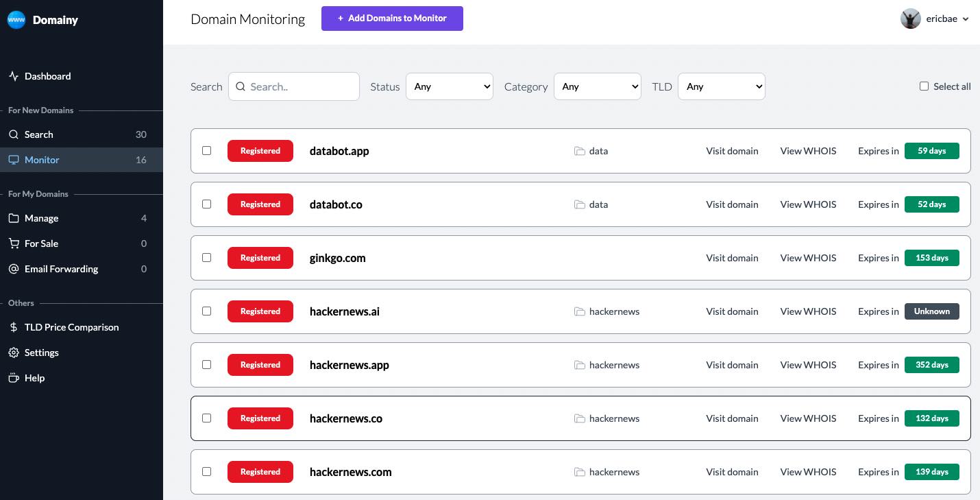Click Visit domain for hackernews.app
The width and height of the screenshot is (980, 500).
click(732, 365)
